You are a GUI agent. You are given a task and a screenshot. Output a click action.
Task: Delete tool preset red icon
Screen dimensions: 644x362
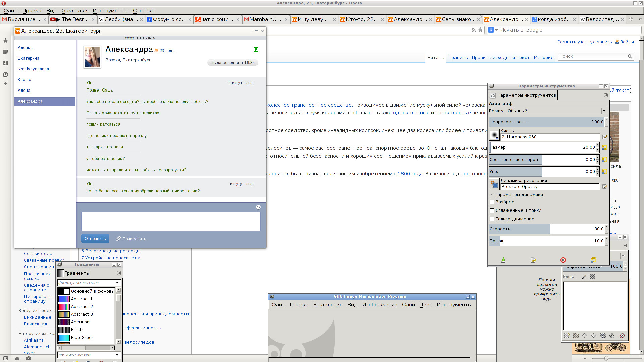click(x=563, y=260)
